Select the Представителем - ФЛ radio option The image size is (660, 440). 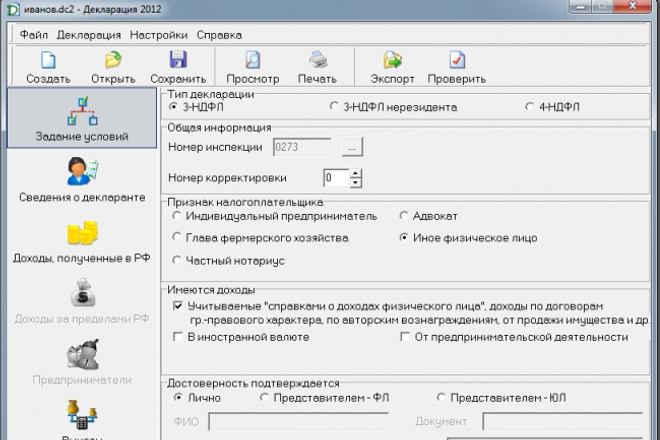point(265,397)
